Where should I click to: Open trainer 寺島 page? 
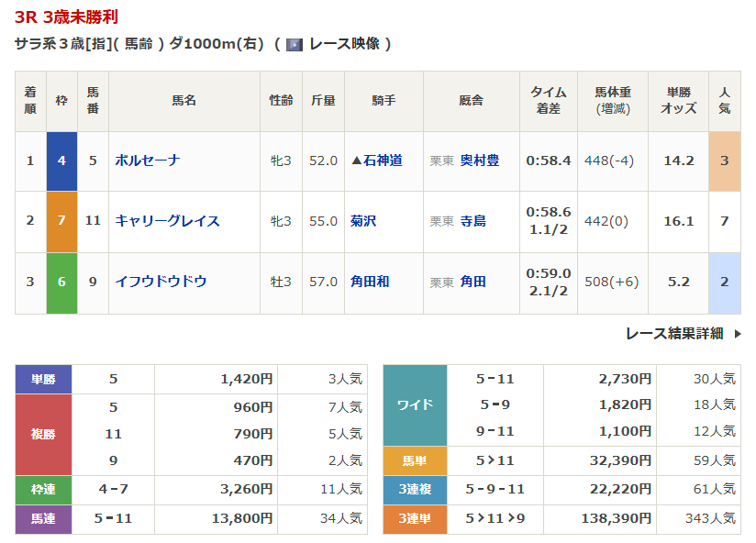click(x=473, y=221)
